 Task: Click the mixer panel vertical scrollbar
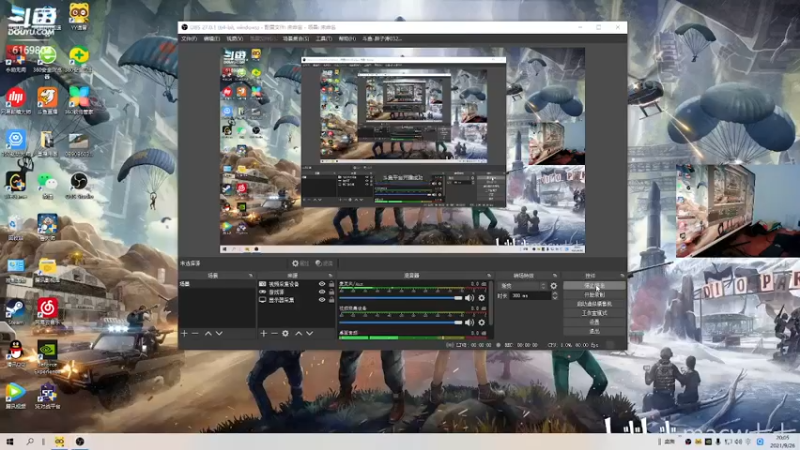[491, 304]
